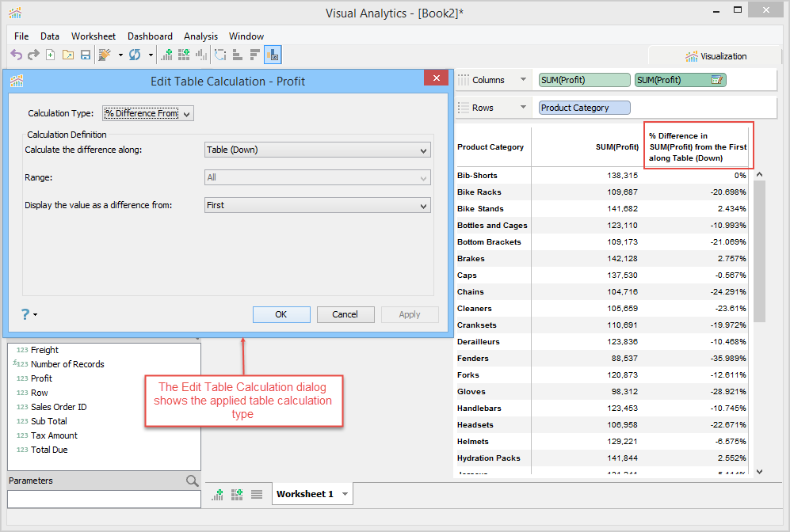Click the empty Parameters list box
Image resolution: width=790 pixels, height=532 pixels.
(105, 500)
